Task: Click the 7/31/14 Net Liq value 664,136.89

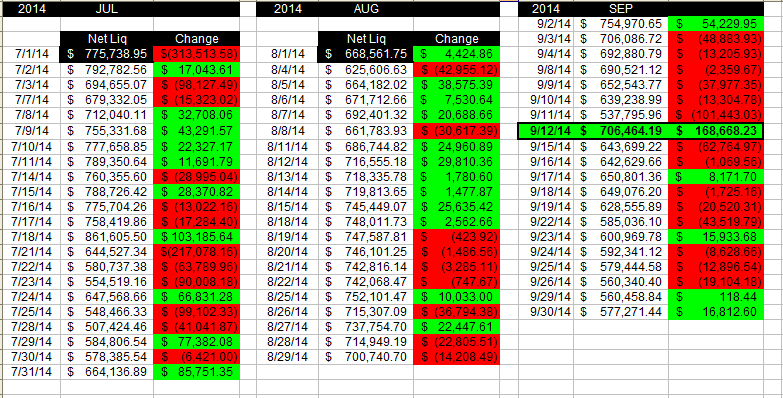Action: coord(107,372)
